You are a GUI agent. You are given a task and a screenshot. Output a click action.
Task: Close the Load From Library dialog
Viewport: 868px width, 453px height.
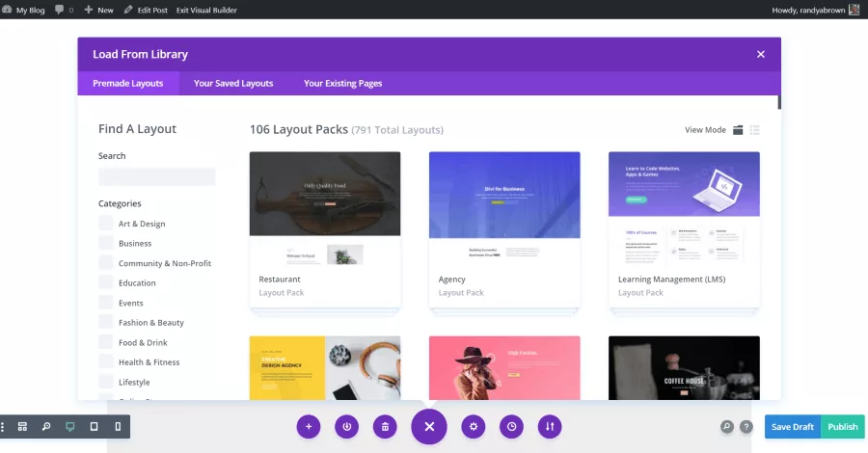(761, 54)
